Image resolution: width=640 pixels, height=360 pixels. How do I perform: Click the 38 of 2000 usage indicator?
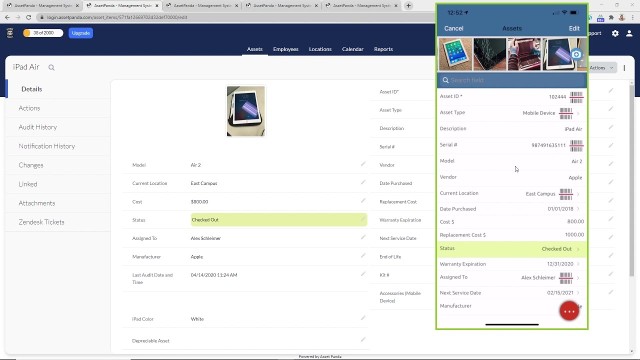click(43, 33)
